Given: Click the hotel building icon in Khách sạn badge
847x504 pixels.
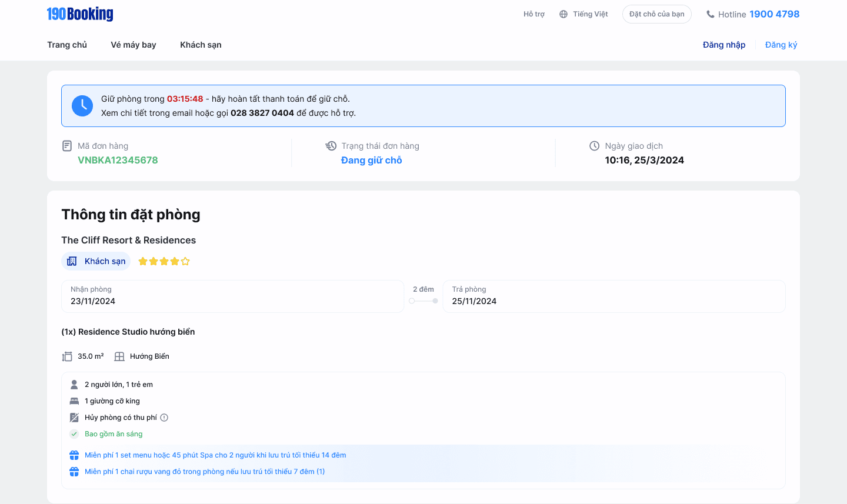Looking at the screenshot, I should pos(72,261).
